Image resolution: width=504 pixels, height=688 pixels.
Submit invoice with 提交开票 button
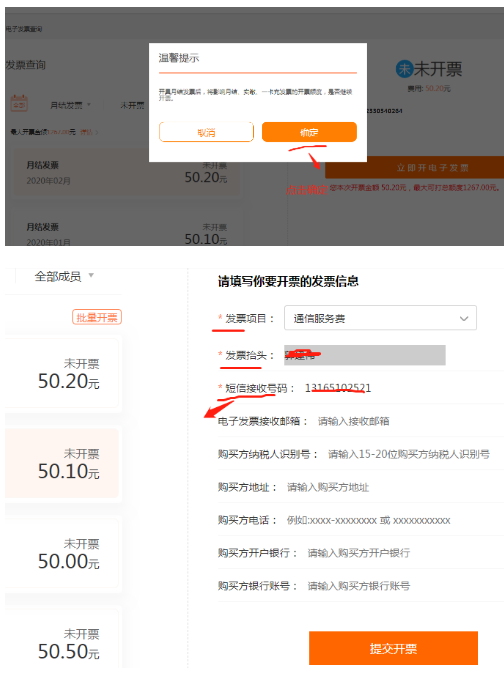393,649
